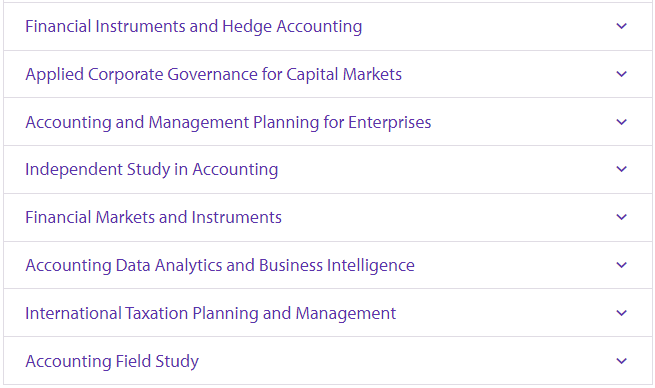Expand Financial Markets and Instruments chevron
Image resolution: width=655 pixels, height=388 pixels.
(x=622, y=218)
